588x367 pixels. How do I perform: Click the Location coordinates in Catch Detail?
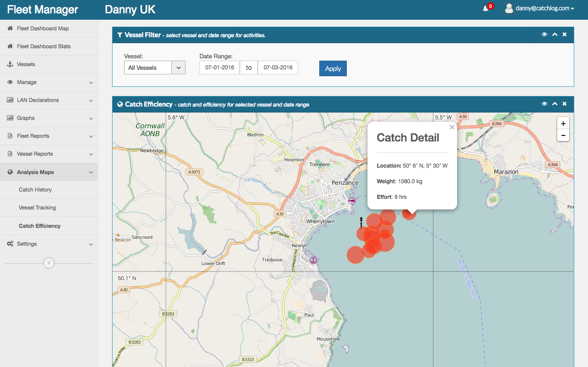tap(425, 166)
